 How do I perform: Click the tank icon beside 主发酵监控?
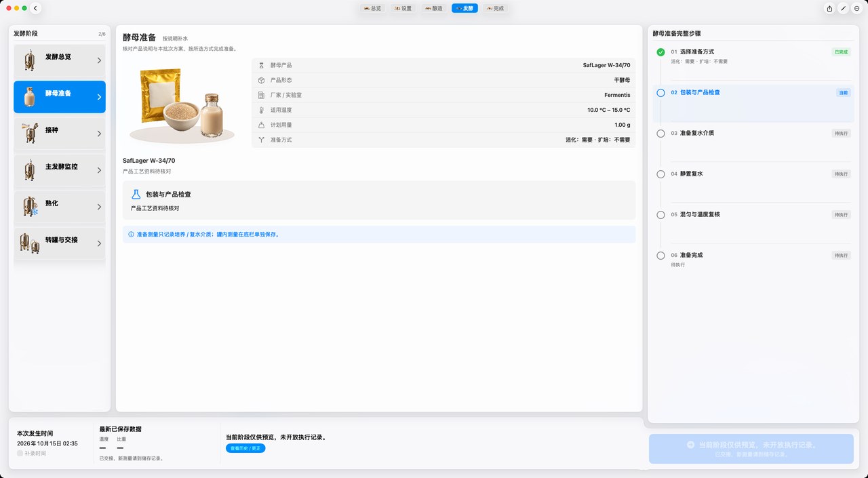[x=29, y=170]
